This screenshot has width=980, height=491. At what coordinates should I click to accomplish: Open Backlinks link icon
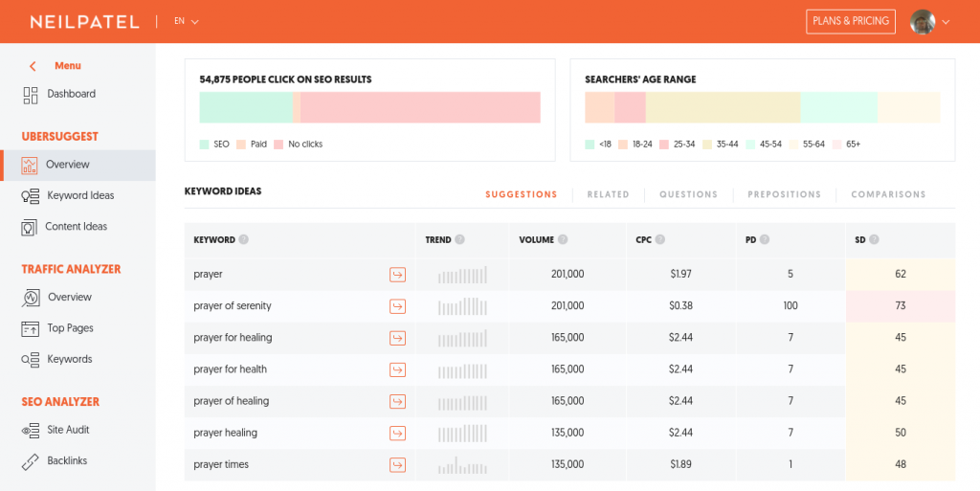[30, 461]
